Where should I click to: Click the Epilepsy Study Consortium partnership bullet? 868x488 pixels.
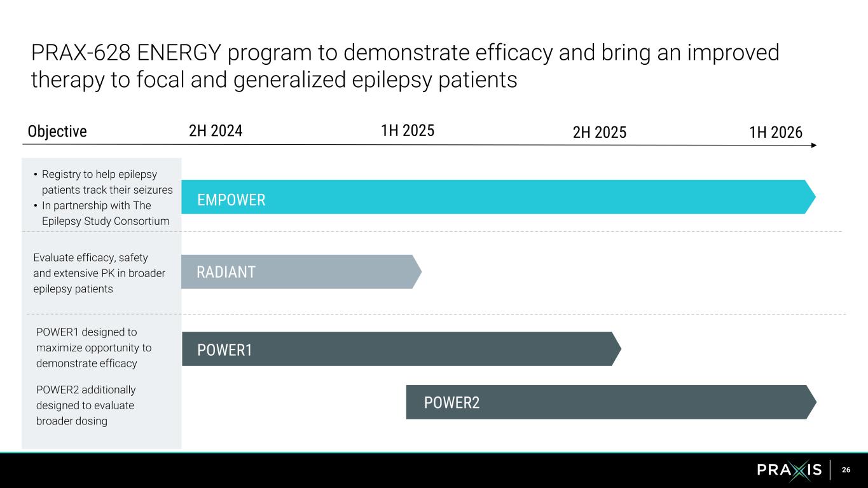click(x=106, y=213)
